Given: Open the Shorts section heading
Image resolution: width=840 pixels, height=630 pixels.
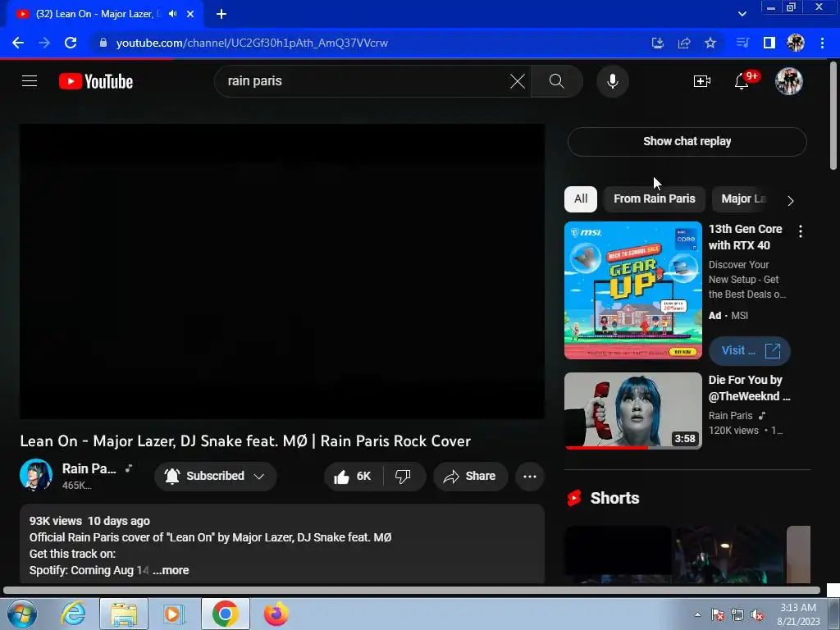Looking at the screenshot, I should [x=614, y=498].
